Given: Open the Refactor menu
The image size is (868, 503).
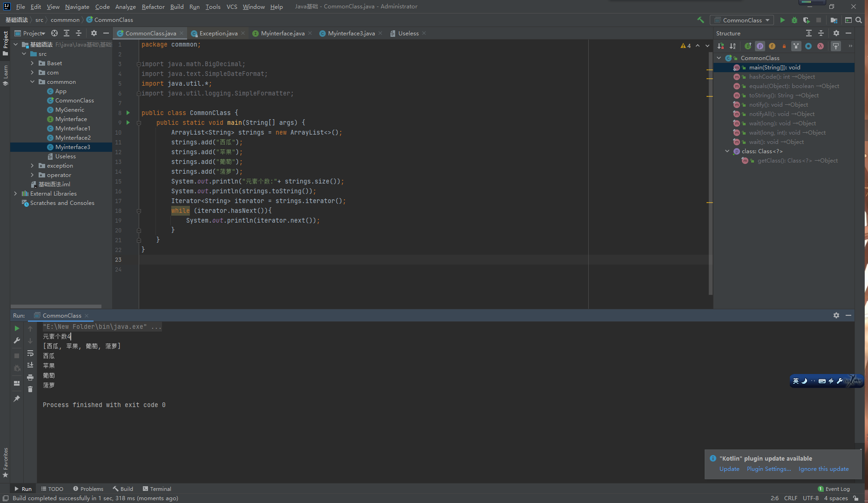Looking at the screenshot, I should [153, 7].
